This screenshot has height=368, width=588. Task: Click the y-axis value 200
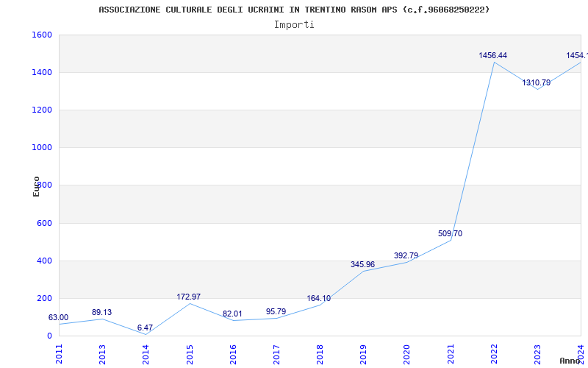click(x=44, y=299)
